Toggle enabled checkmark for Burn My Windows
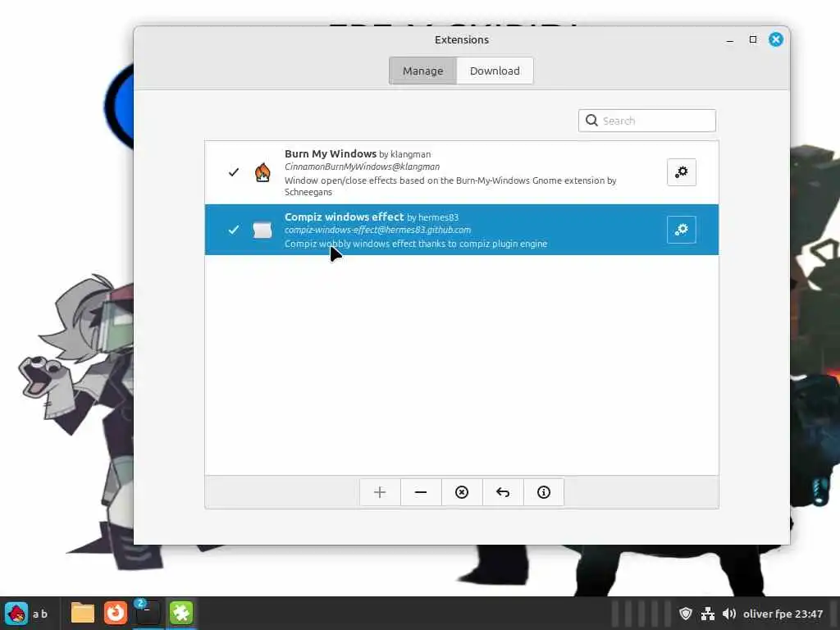 click(234, 172)
